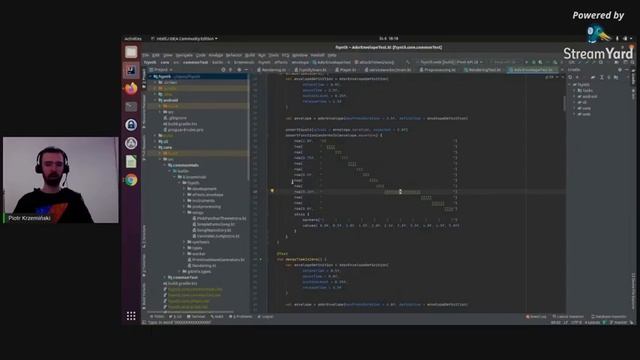Open the VCS menu
This screenshot has height=360, width=640.
pos(285,55)
